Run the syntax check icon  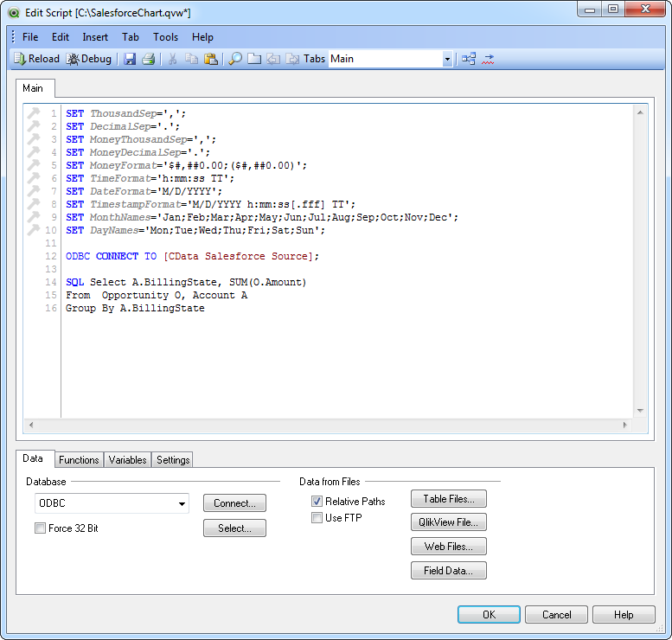(x=489, y=59)
